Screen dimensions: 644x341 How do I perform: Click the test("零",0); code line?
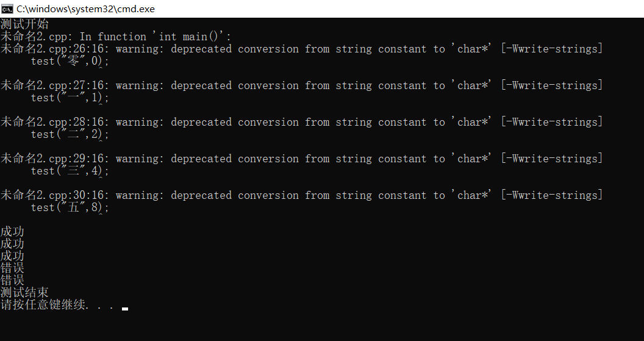70,61
